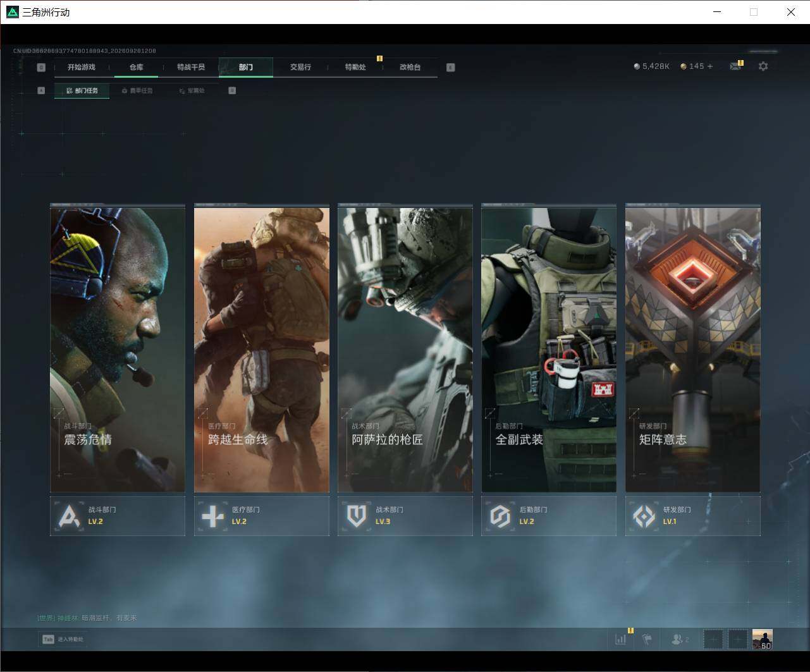The image size is (810, 672).
Task: Click the player avatar showing level 60
Action: click(x=762, y=639)
